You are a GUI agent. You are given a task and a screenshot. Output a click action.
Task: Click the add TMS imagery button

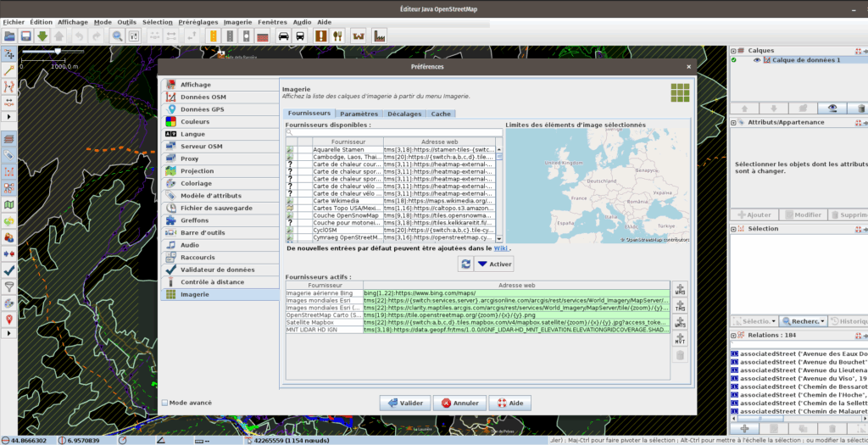click(679, 306)
